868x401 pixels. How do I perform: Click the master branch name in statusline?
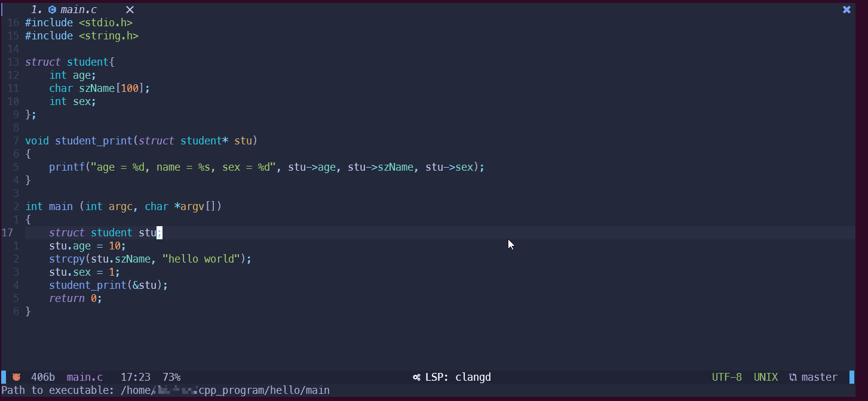click(820, 377)
